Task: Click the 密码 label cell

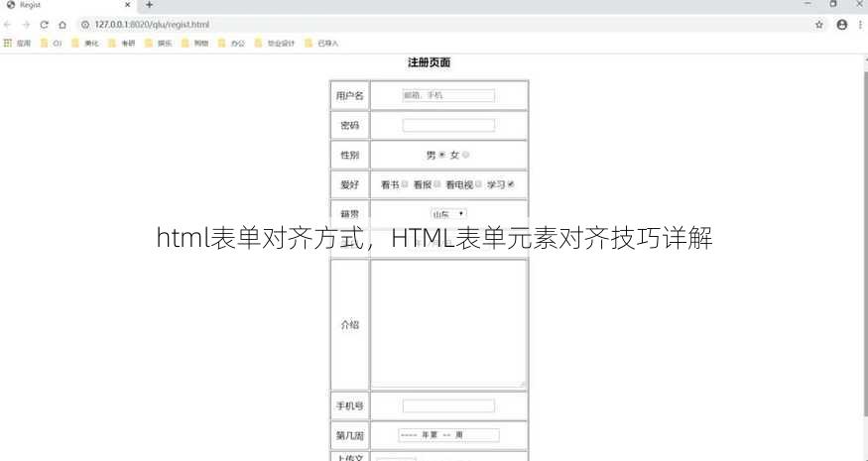Action: (349, 125)
